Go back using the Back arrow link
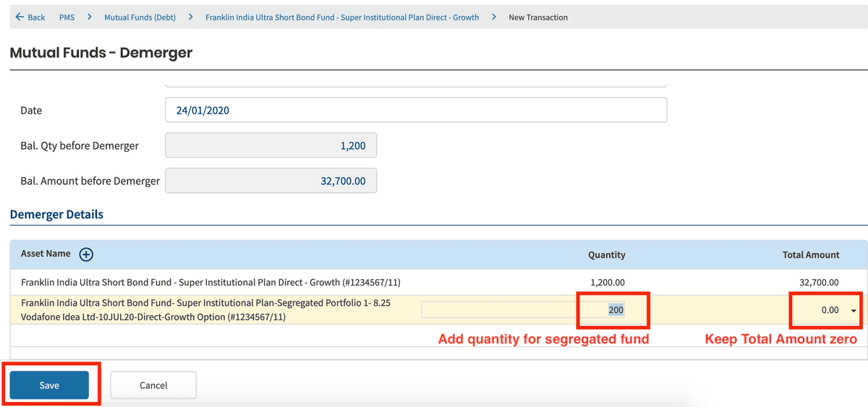Image resolution: width=868 pixels, height=407 pixels. (30, 17)
